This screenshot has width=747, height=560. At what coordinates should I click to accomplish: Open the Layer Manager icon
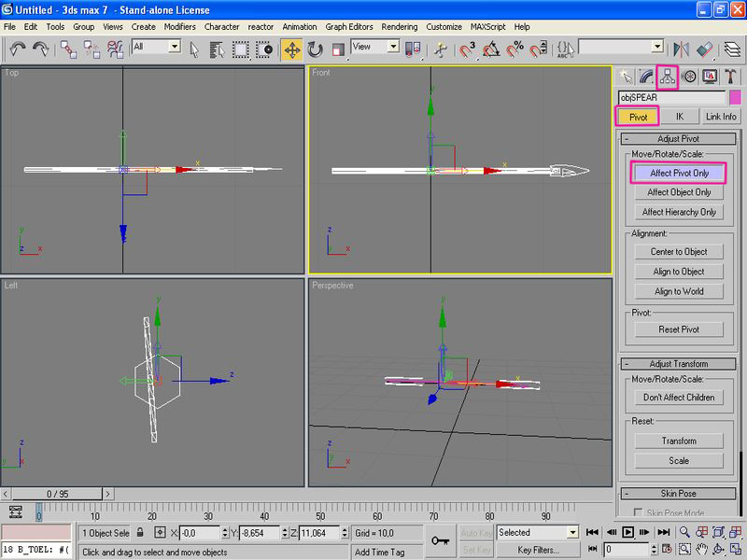733,49
